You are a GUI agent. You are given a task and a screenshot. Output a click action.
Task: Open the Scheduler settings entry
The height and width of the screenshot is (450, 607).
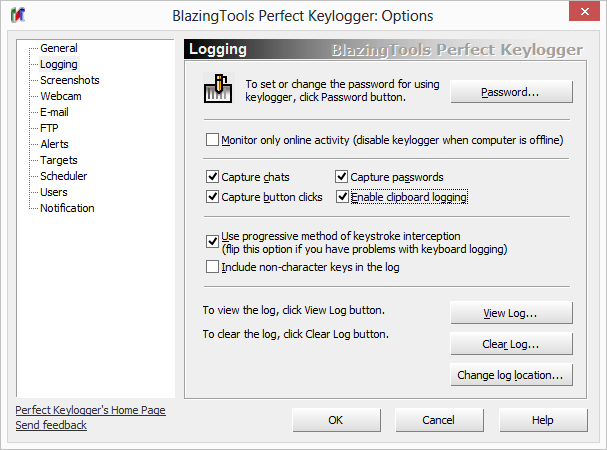pos(64,176)
